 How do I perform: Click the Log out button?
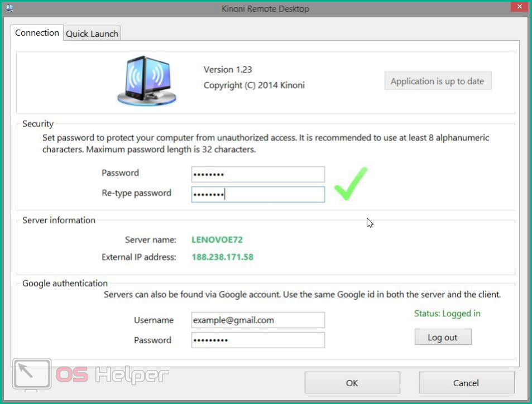click(x=443, y=337)
